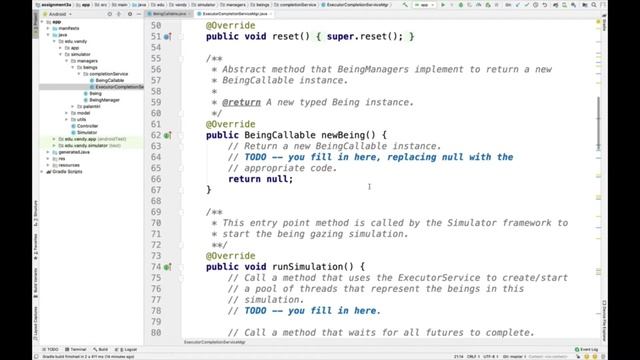Expand the palantiri package

pyautogui.click(x=73, y=107)
